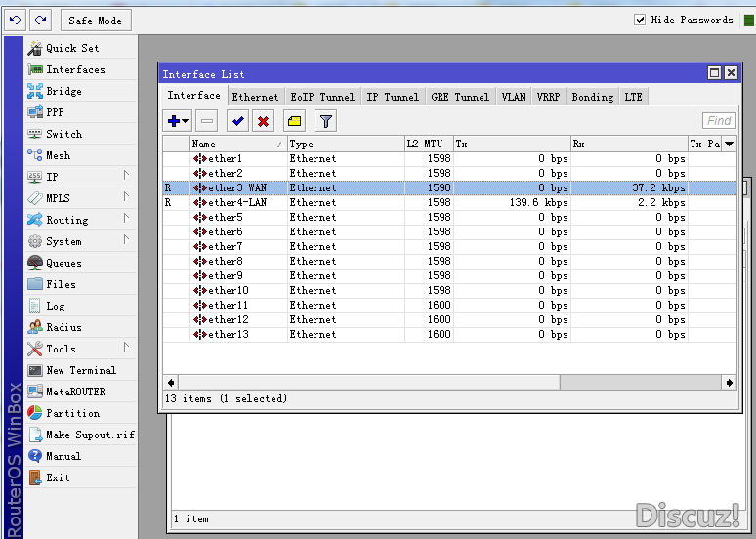
Task: Switch to the LTE tab
Action: coord(633,97)
